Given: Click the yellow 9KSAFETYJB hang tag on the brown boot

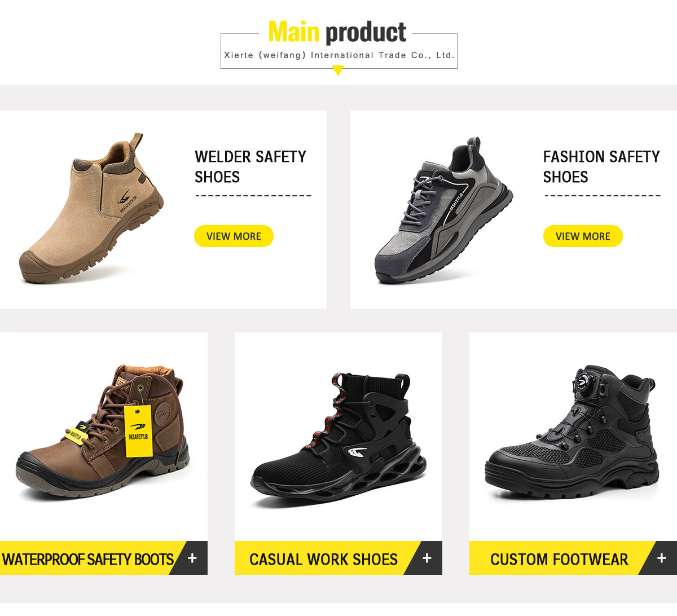Looking at the screenshot, I should 138,431.
